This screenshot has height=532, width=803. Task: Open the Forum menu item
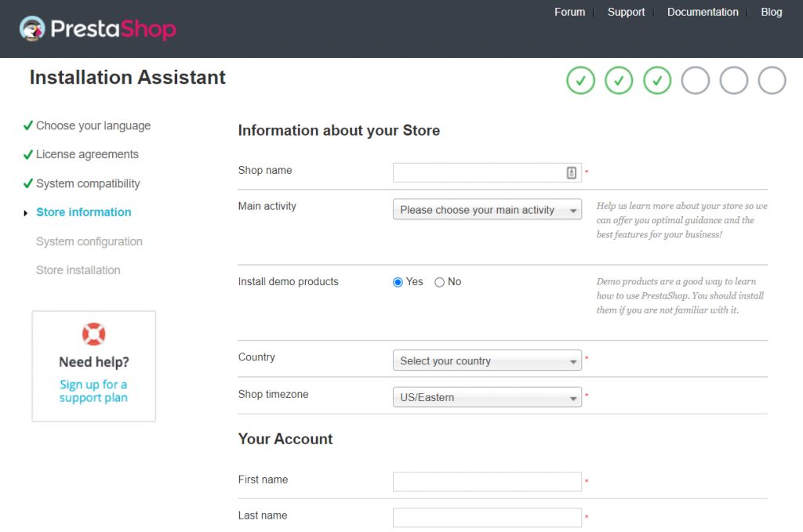570,12
